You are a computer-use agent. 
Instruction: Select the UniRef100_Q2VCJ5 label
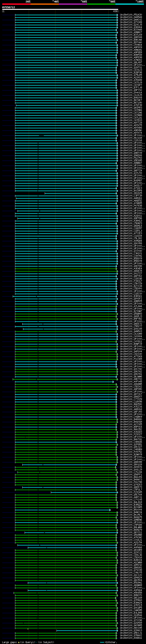coord(131,25)
